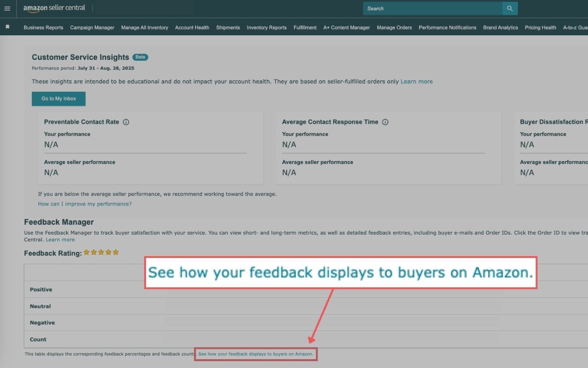Click the bookmark icon in navigation bar
The width and height of the screenshot is (588, 368).
click(x=7, y=27)
